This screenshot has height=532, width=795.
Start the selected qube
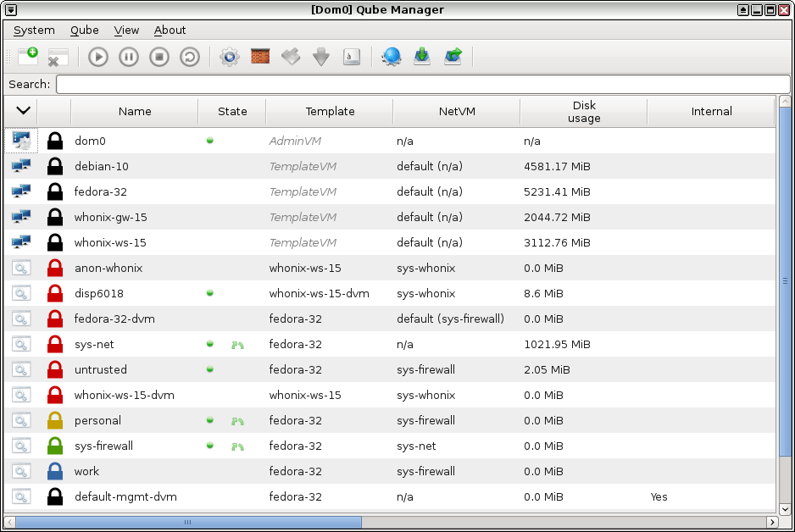click(98, 57)
